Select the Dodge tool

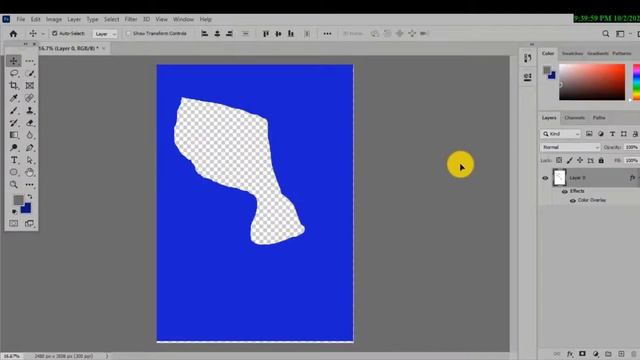[13, 148]
